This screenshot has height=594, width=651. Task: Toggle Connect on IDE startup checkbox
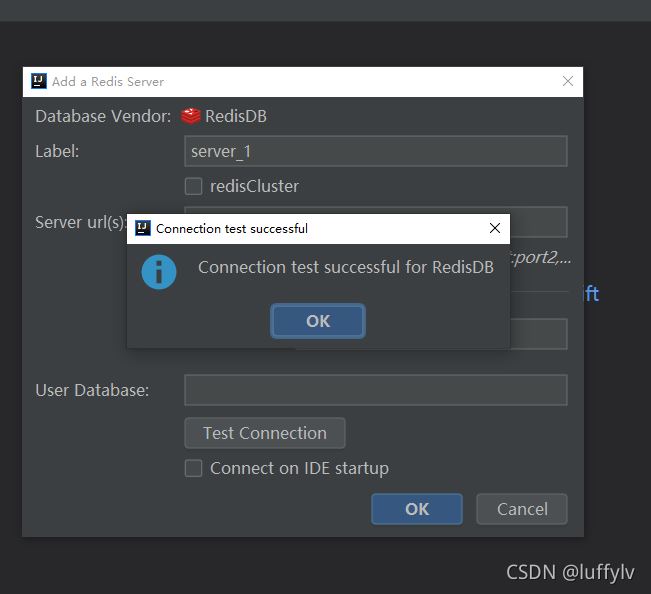coord(194,468)
